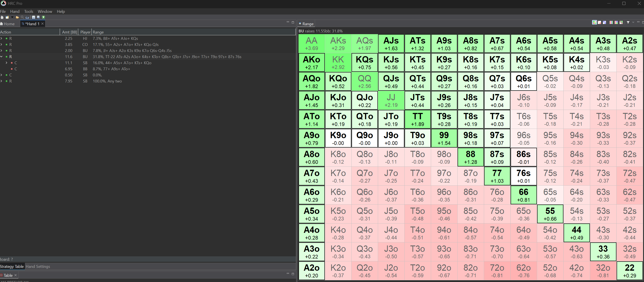Image resolution: width=644 pixels, height=282 pixels.
Task: Minimize the Range panel
Action: [638, 22]
